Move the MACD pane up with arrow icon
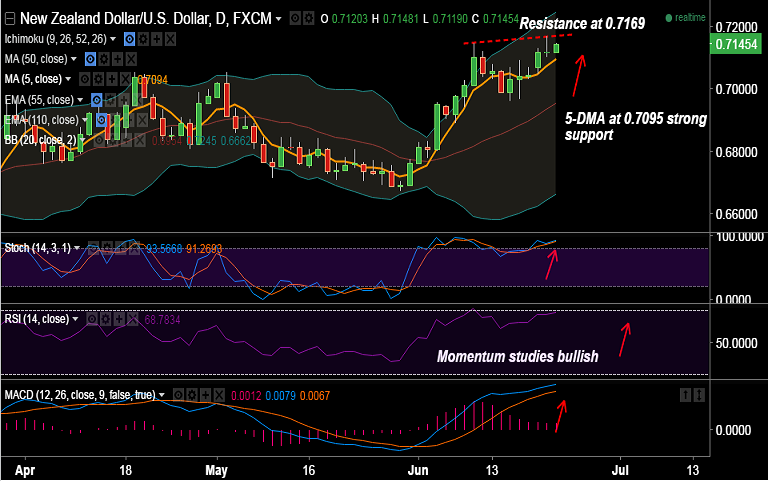 [x=685, y=395]
